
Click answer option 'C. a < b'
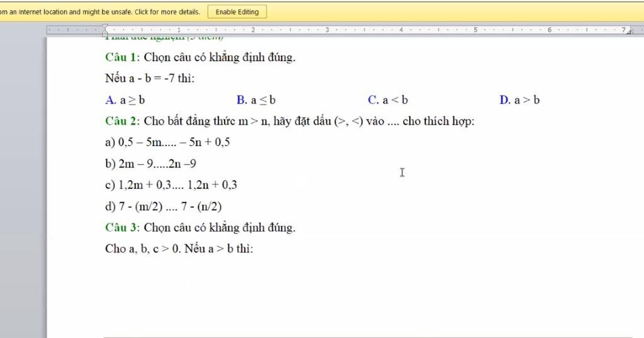(x=388, y=100)
